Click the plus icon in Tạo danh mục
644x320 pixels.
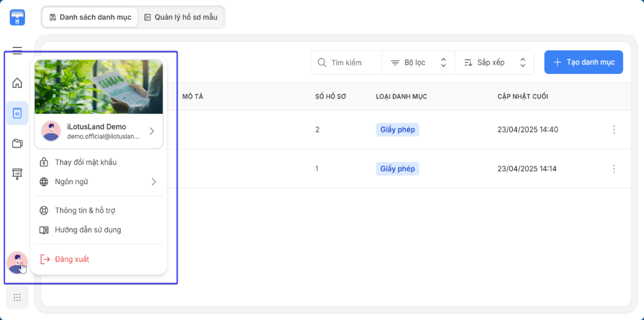(557, 62)
